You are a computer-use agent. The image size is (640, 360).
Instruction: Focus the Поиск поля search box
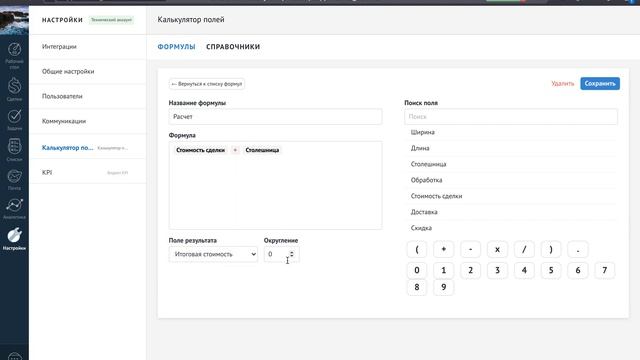[511, 117]
